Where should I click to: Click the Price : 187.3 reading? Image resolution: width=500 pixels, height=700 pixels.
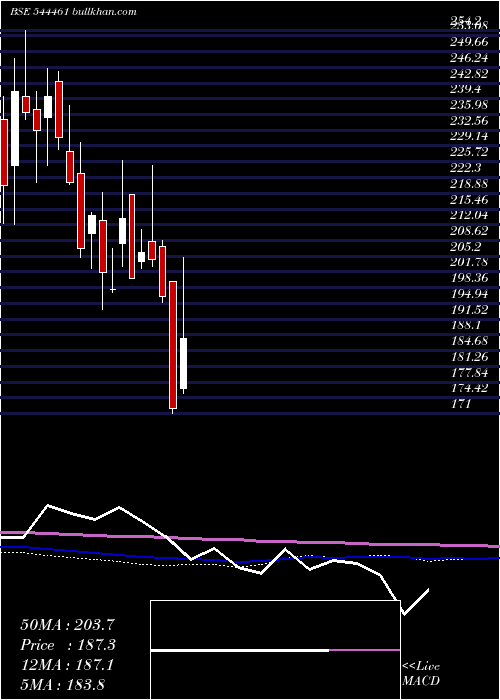tap(68, 645)
